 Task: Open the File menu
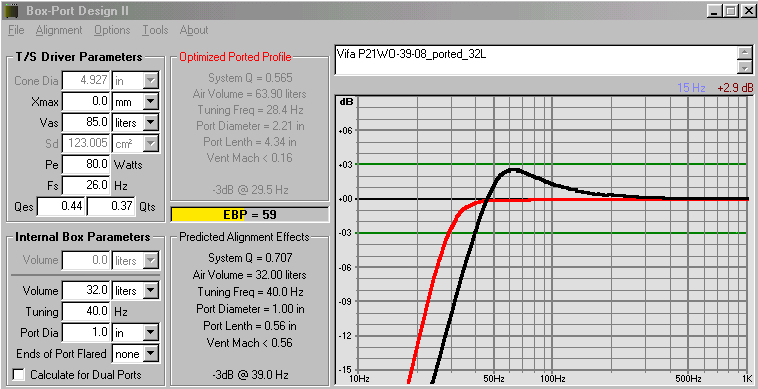[16, 30]
